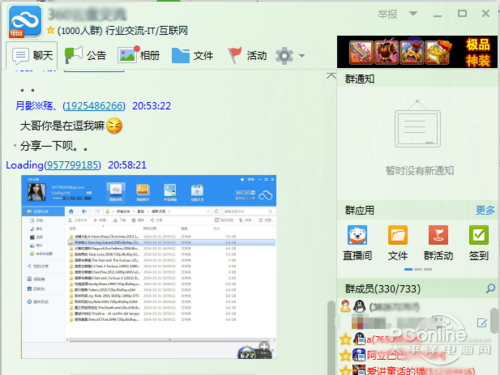
Task: Click the 群成员(330/733) header
Action: (383, 289)
